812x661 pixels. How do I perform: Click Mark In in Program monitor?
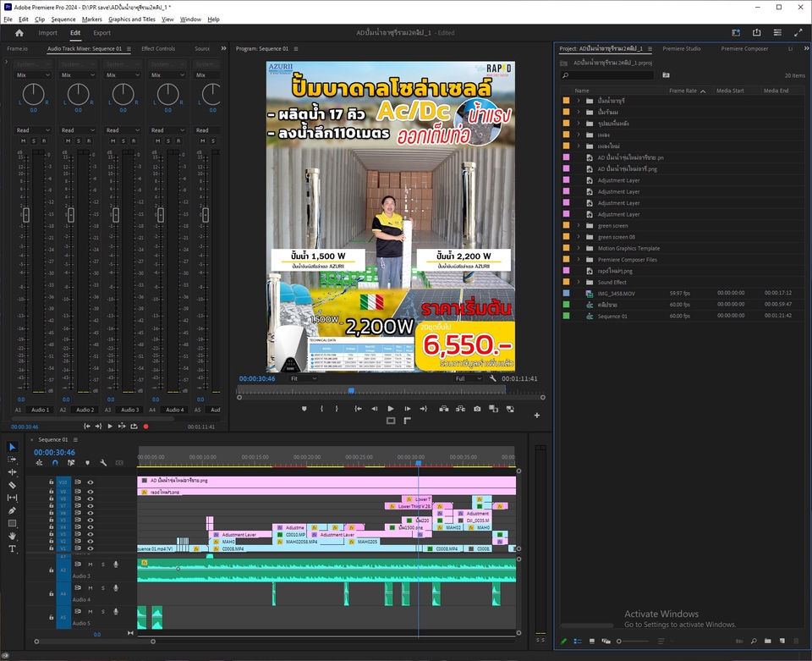(321, 409)
